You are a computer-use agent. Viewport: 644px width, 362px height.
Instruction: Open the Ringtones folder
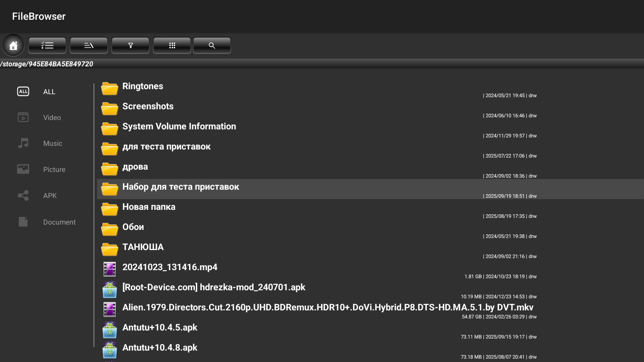143,86
